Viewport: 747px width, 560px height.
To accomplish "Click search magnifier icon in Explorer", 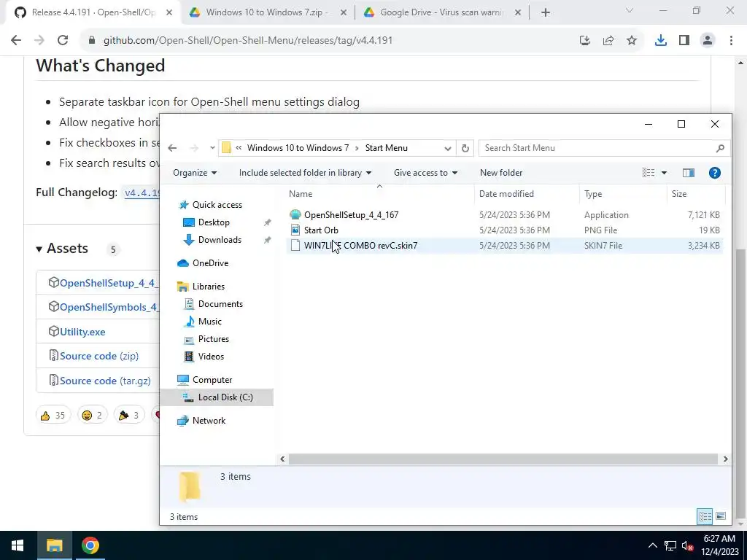I will coord(720,148).
